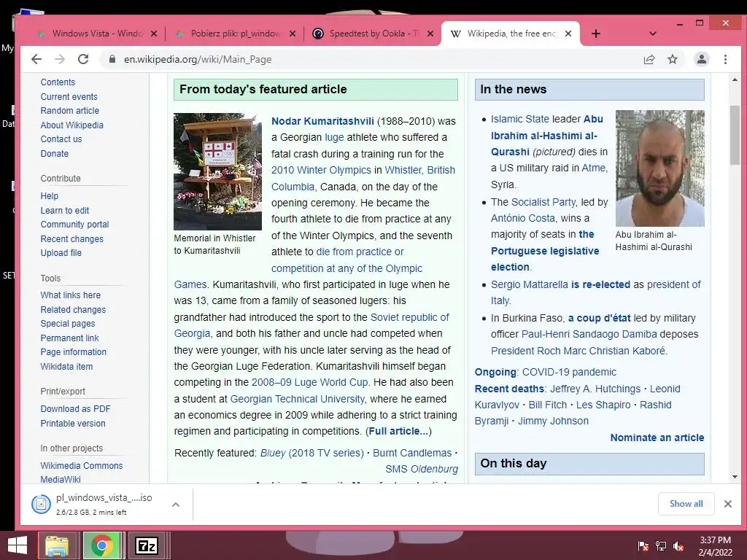Click the pl_windows_vista iso download item
This screenshot has height=560, width=747.
[x=91, y=505]
